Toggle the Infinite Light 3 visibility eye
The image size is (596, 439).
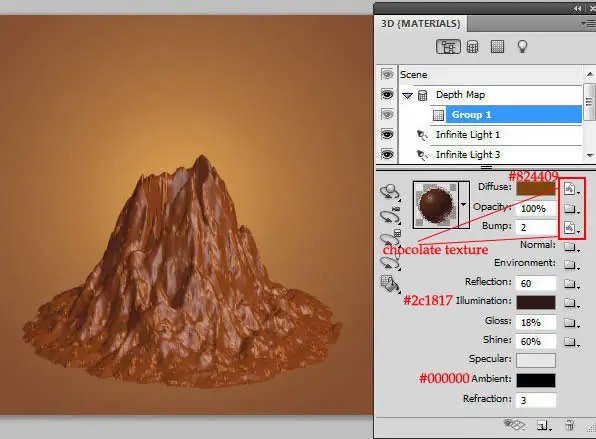[x=387, y=155]
